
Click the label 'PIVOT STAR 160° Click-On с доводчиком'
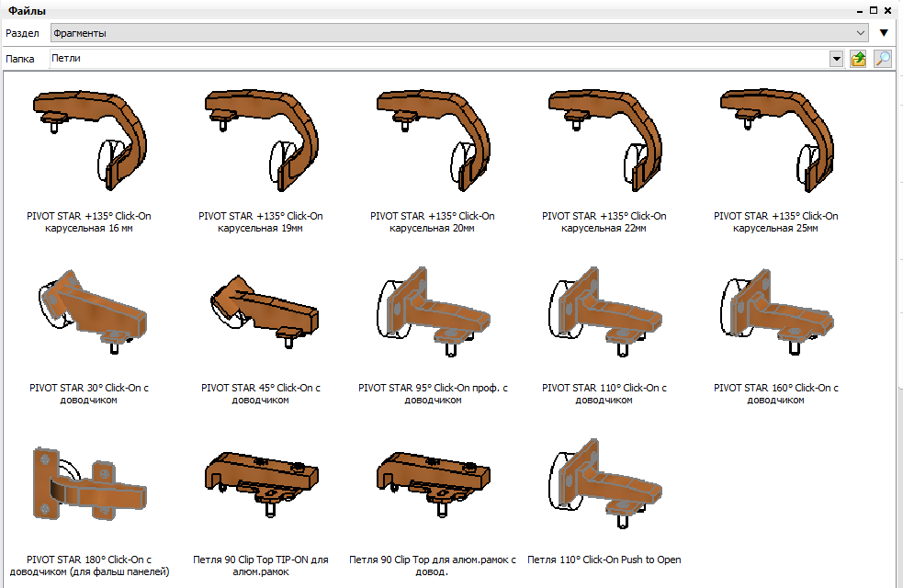[x=775, y=393]
